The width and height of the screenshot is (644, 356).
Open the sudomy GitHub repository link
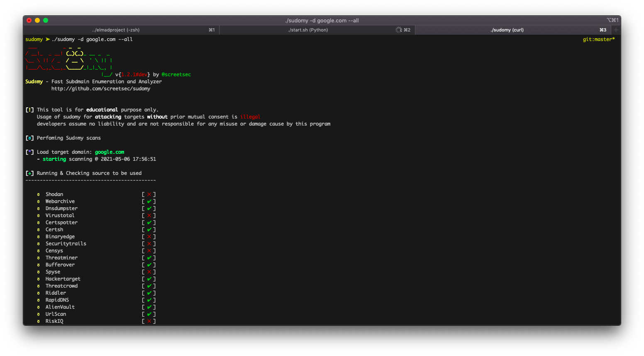coord(101,88)
